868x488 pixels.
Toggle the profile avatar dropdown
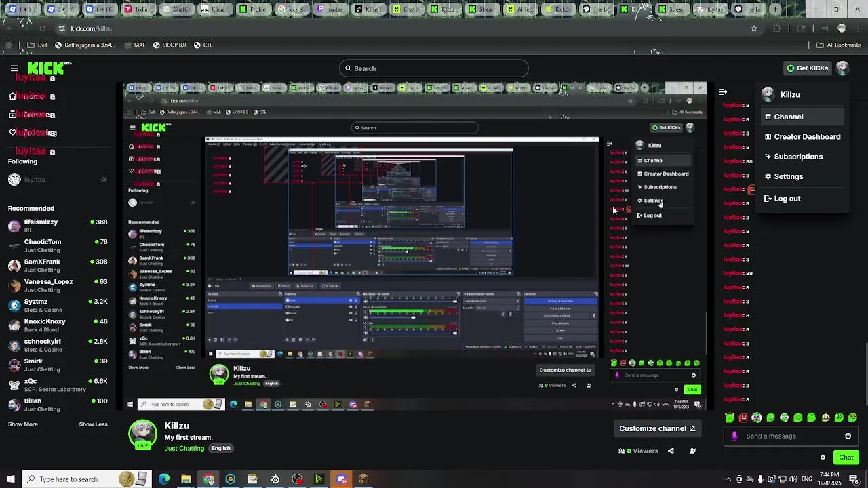(842, 68)
